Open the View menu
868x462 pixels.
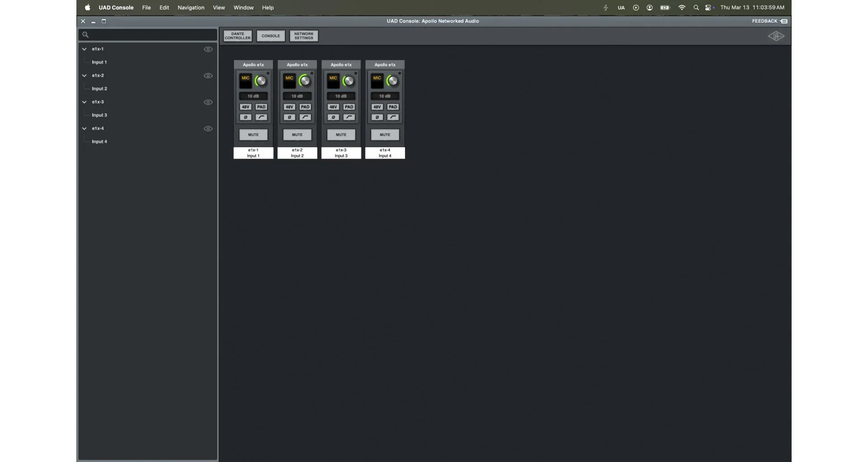219,8
